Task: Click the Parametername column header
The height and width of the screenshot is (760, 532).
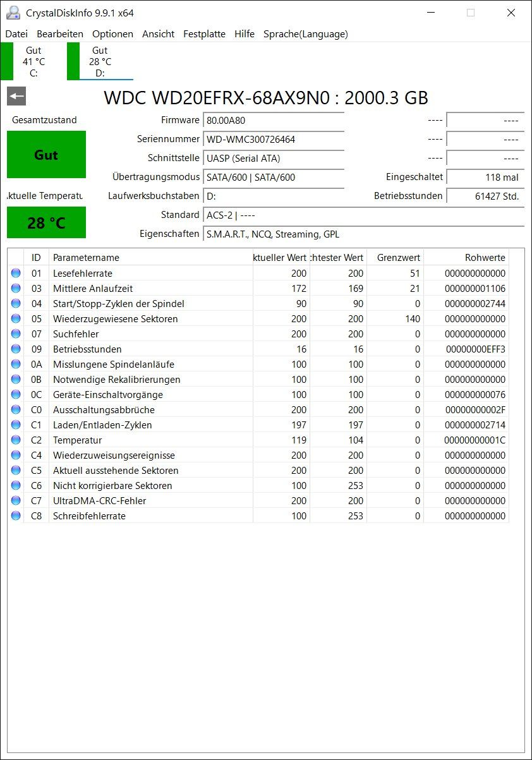Action: point(151,257)
